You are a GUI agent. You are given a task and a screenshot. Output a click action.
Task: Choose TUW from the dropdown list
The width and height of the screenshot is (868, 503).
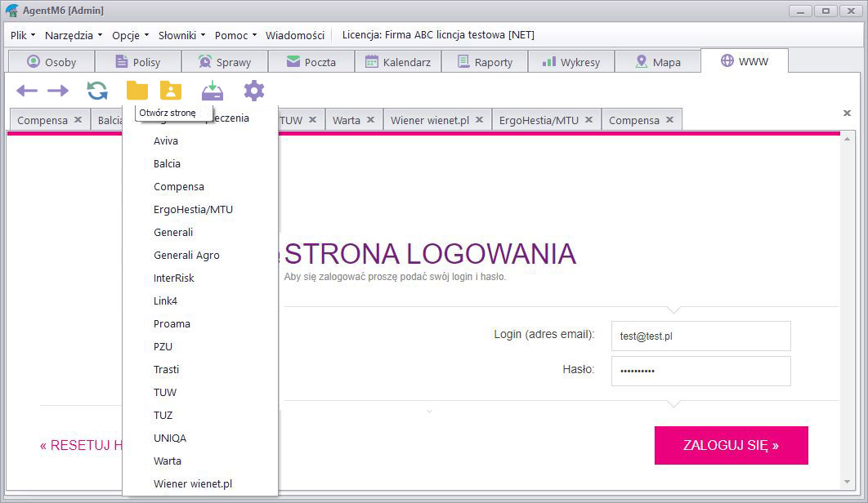coord(200,392)
